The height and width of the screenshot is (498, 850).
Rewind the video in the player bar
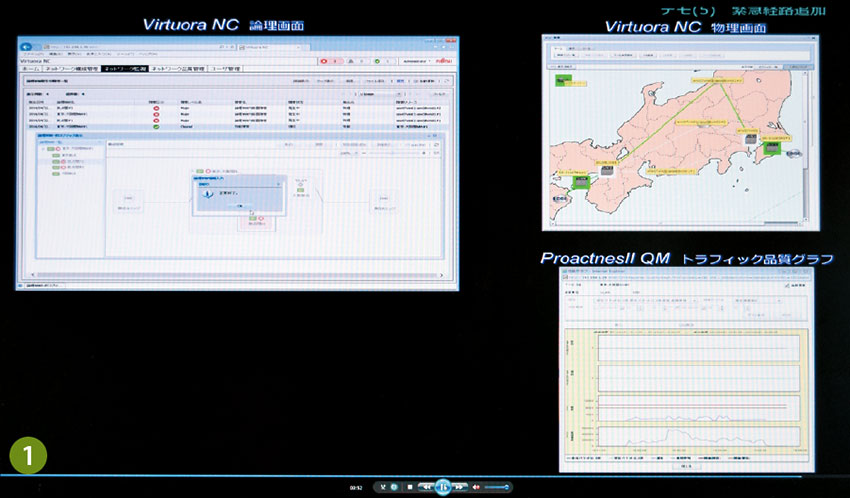427,487
